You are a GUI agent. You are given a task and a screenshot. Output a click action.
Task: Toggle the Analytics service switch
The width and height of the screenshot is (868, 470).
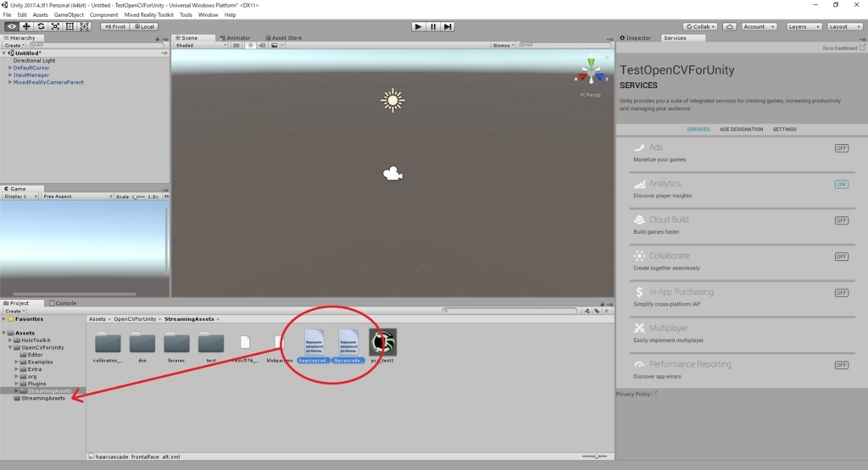842,184
